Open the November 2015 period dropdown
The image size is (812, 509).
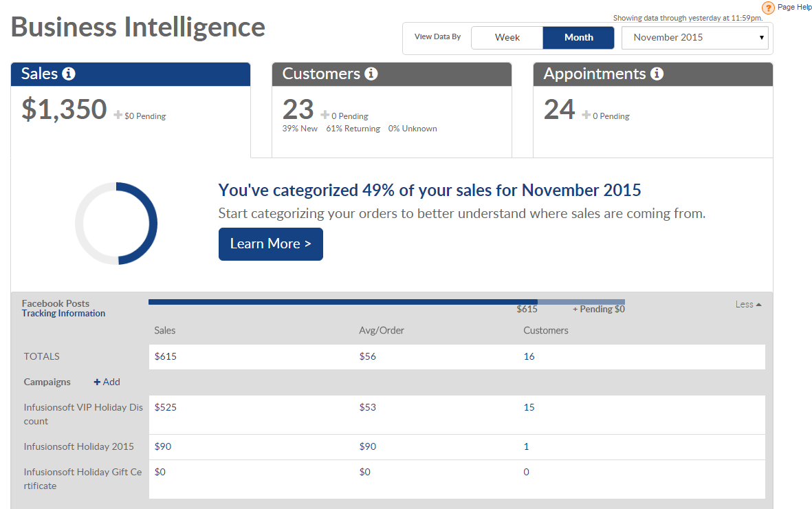click(696, 38)
